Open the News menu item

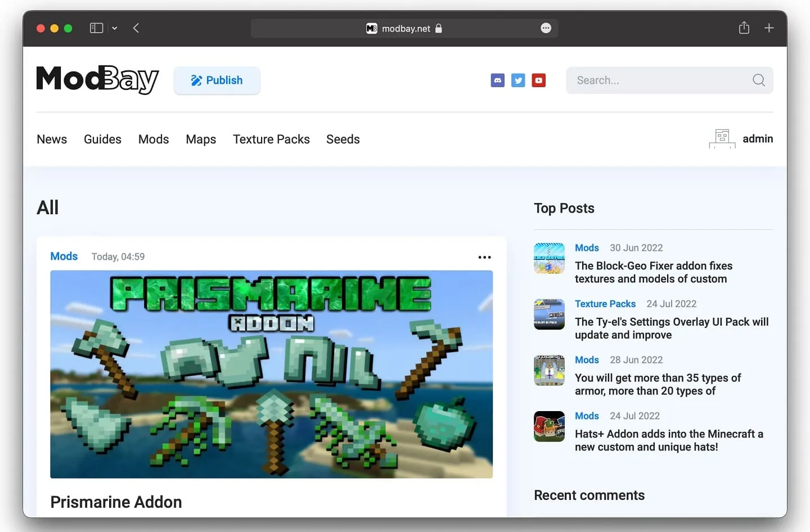(x=52, y=139)
